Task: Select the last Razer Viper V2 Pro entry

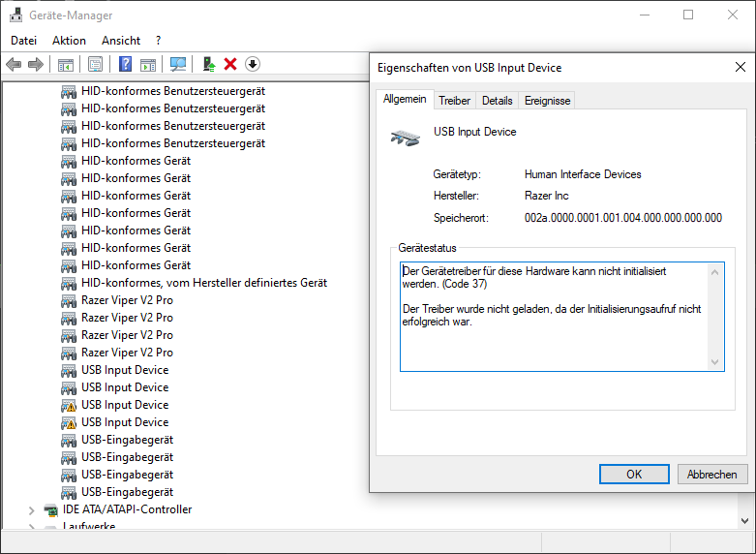Action: coord(127,353)
